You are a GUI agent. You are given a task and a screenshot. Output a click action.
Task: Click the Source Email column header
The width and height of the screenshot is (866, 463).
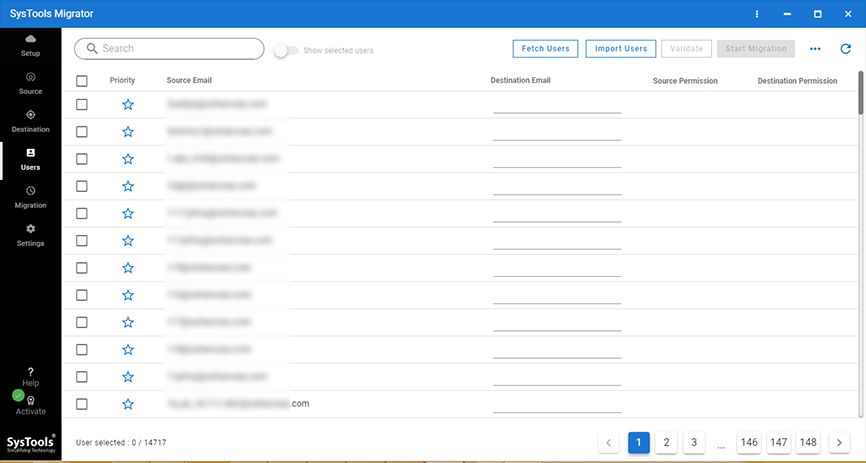tap(189, 80)
